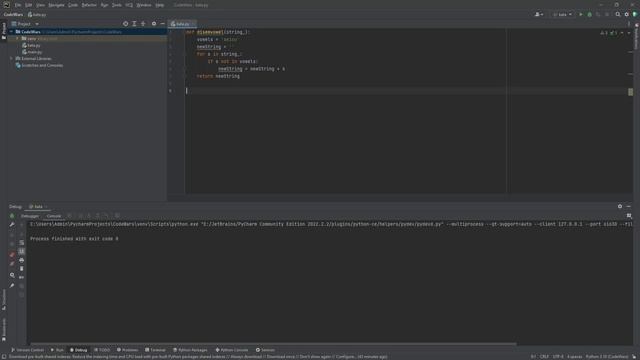Open Run tool window button
640x360 pixels.
tap(57, 350)
